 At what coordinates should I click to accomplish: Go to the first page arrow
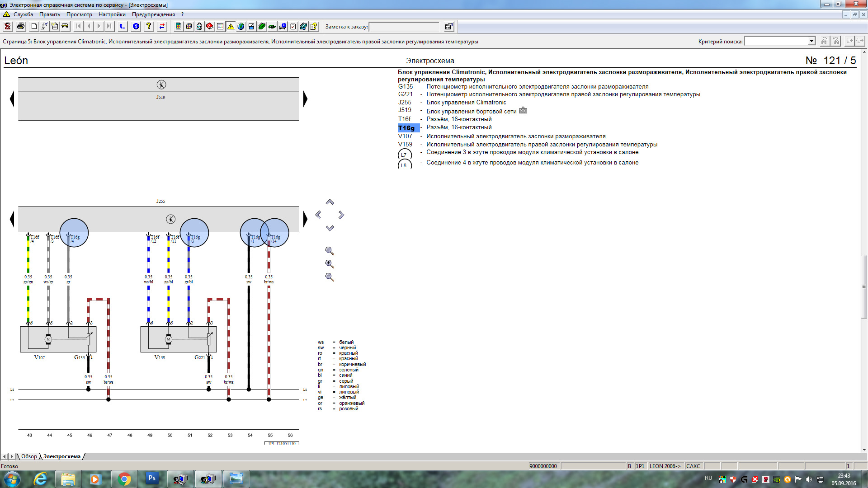(x=79, y=26)
